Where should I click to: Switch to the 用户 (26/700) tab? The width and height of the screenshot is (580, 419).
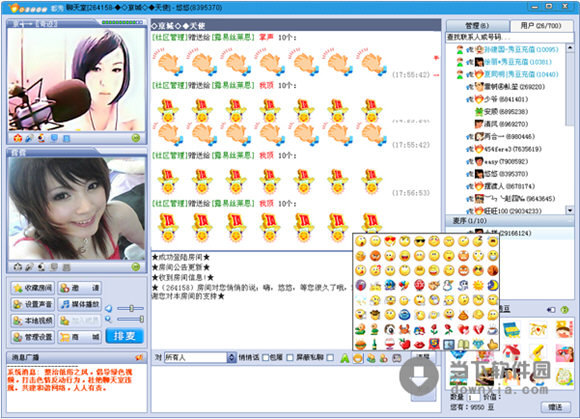[x=541, y=26]
